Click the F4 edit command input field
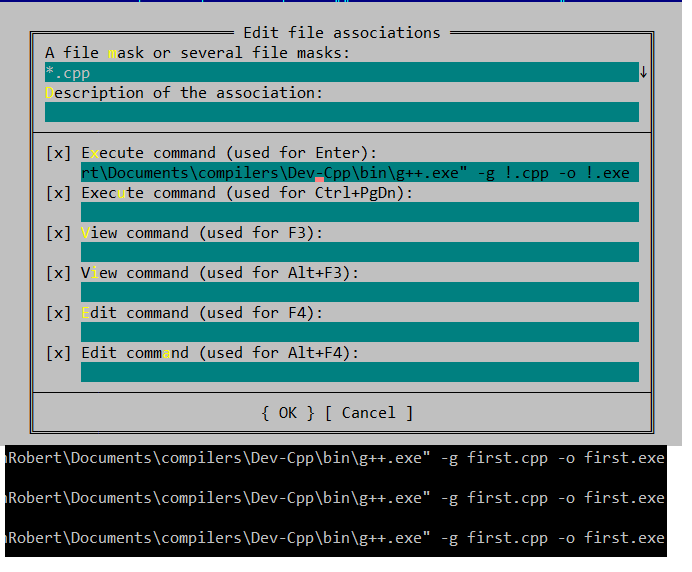The image size is (692, 572). (x=359, y=332)
